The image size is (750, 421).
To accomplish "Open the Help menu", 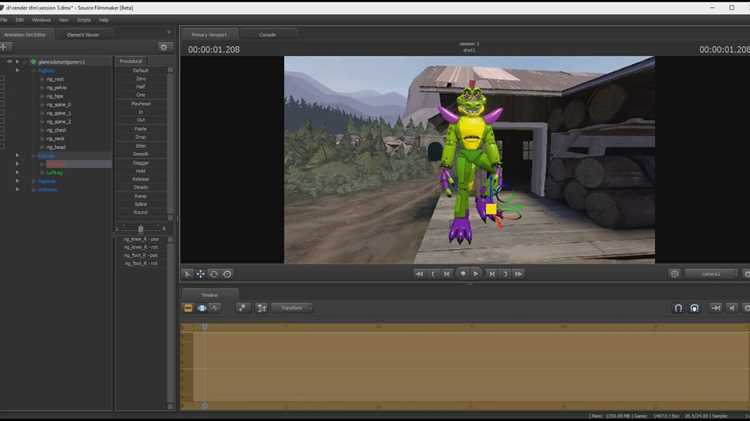I will tap(103, 20).
